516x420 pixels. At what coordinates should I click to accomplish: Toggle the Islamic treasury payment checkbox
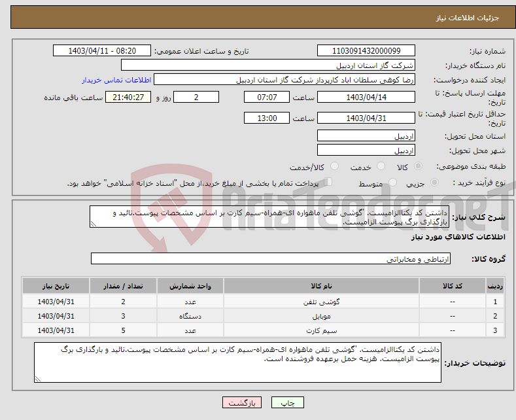[x=328, y=182]
